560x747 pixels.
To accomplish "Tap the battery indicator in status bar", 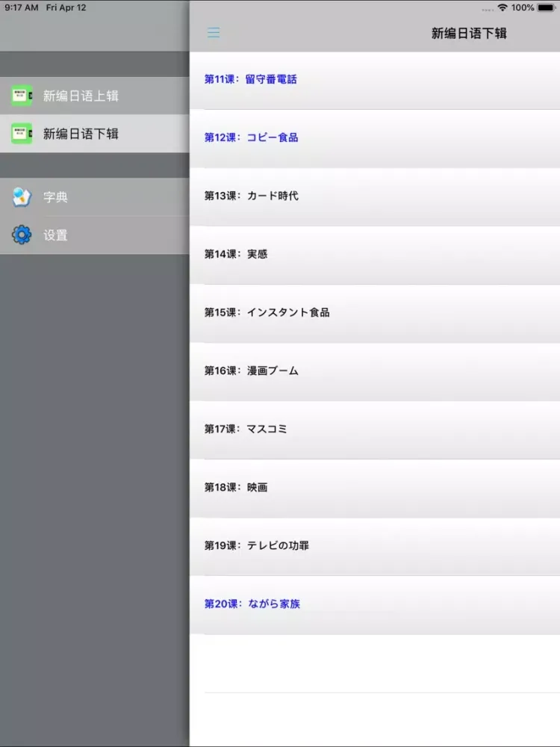I will pos(547,7).
